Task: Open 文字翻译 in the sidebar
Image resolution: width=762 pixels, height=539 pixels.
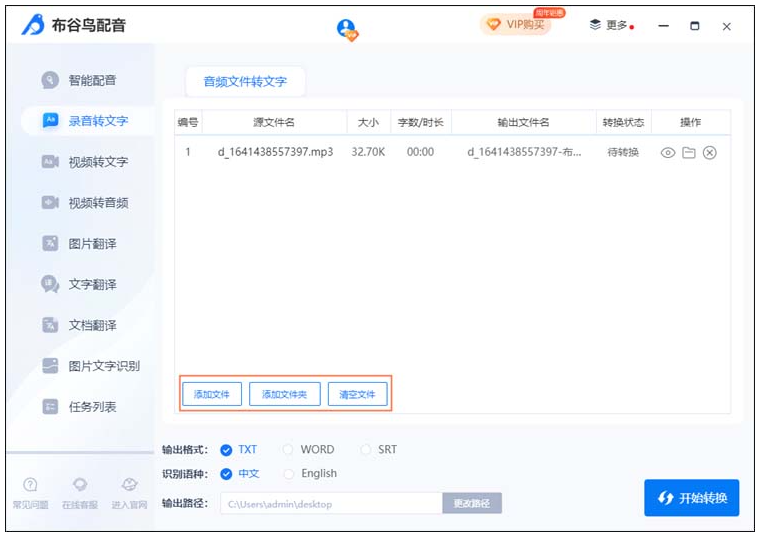Action: (91, 285)
